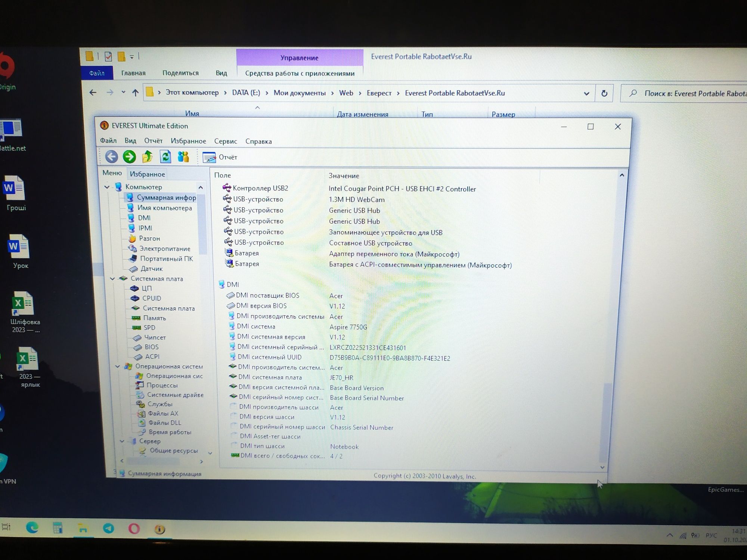Open the Поделиться tab in Explorer ribbon
The width and height of the screenshot is (747, 560).
coord(180,73)
